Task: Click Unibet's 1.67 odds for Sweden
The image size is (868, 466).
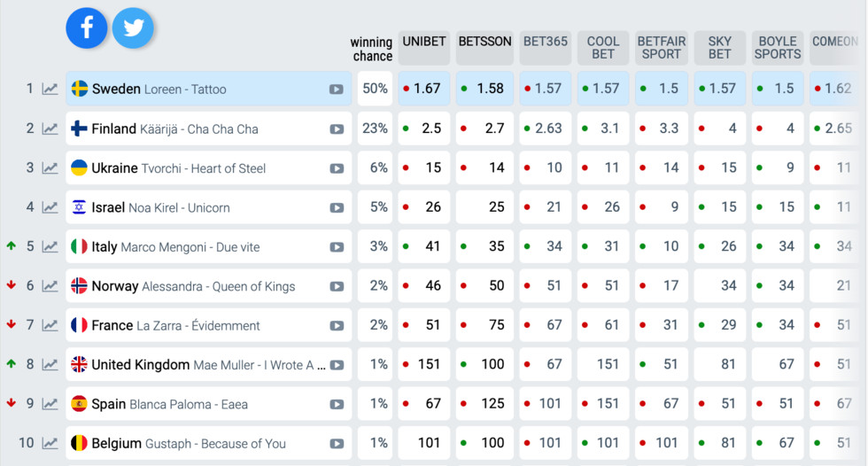Action: pos(424,89)
